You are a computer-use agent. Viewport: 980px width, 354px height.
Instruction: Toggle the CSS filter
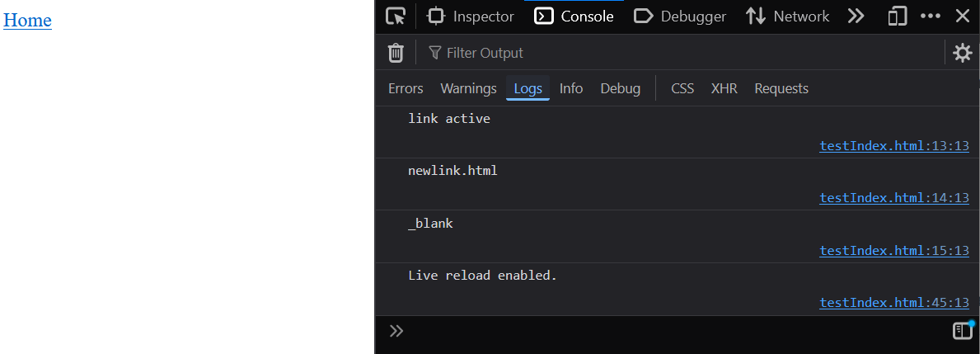coord(682,88)
